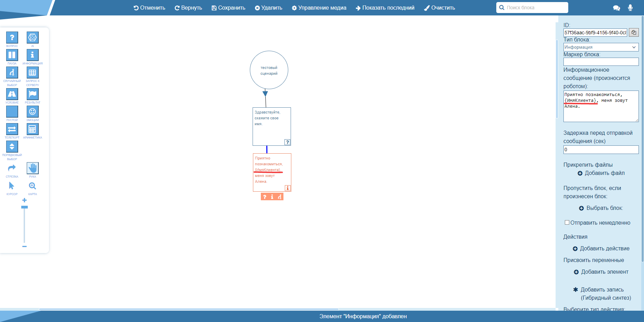Image resolution: width=644 pixels, height=322 pixels.
Task: Select the Условие (condition) block tool
Action: [12, 94]
